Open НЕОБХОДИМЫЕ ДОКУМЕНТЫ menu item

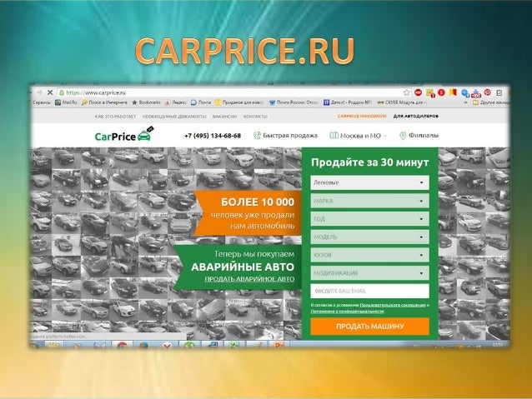click(174, 117)
